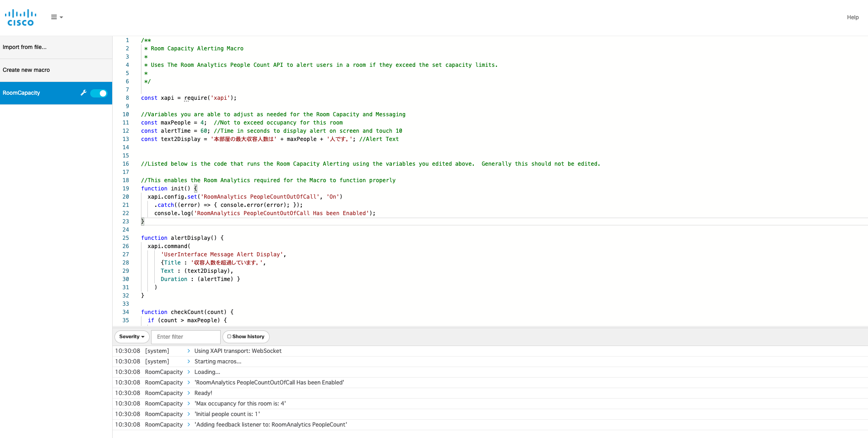Viewport: 868px width, 438px height.
Task: Open the Help link
Action: pyautogui.click(x=852, y=17)
